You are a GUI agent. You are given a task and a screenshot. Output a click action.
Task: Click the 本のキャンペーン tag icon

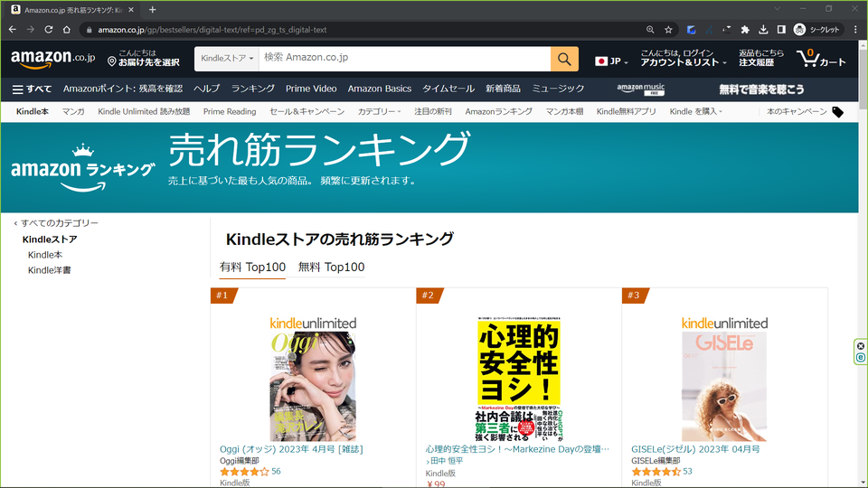click(838, 112)
